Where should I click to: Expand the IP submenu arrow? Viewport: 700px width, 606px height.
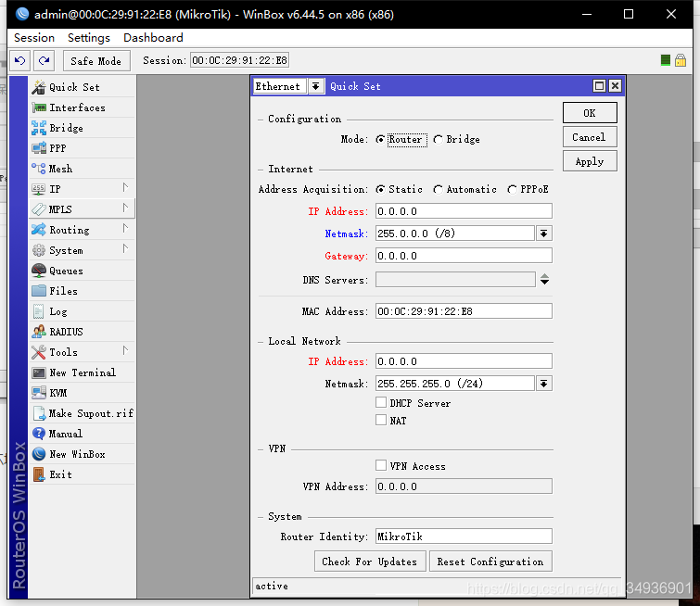(x=125, y=187)
